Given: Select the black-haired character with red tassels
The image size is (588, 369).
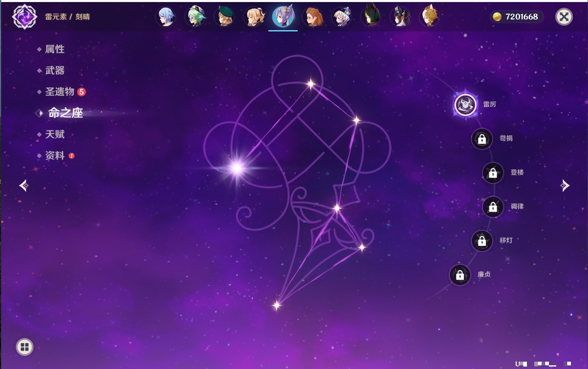Looking at the screenshot, I should pyautogui.click(x=401, y=17).
